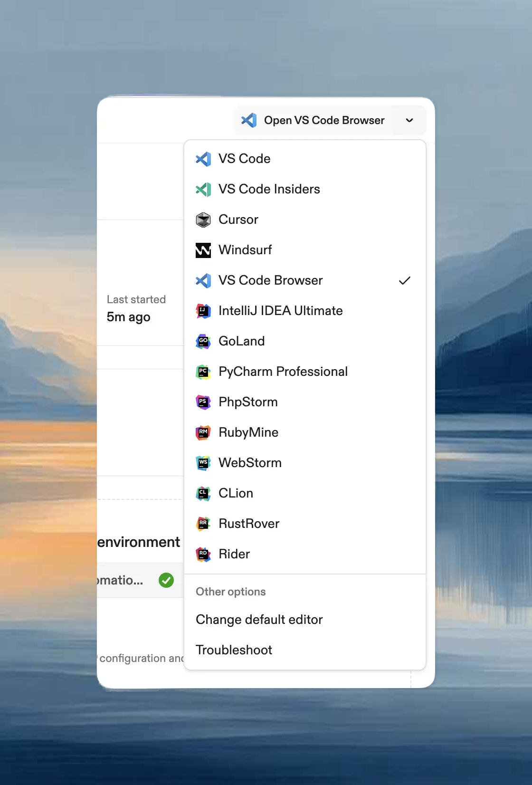532x785 pixels.
Task: Choose the VS Code Browser label in the list
Action: [x=270, y=280]
